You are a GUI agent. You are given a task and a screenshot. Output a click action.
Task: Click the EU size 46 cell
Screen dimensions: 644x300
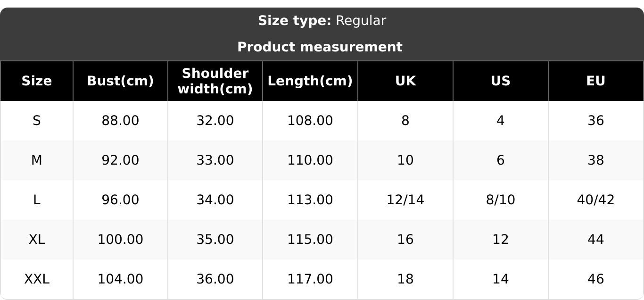[x=596, y=279]
